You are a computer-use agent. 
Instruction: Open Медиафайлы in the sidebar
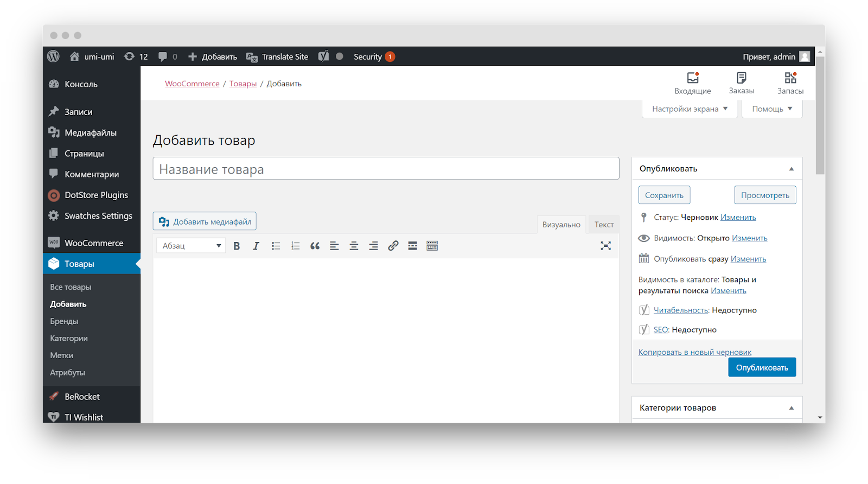[x=91, y=132]
